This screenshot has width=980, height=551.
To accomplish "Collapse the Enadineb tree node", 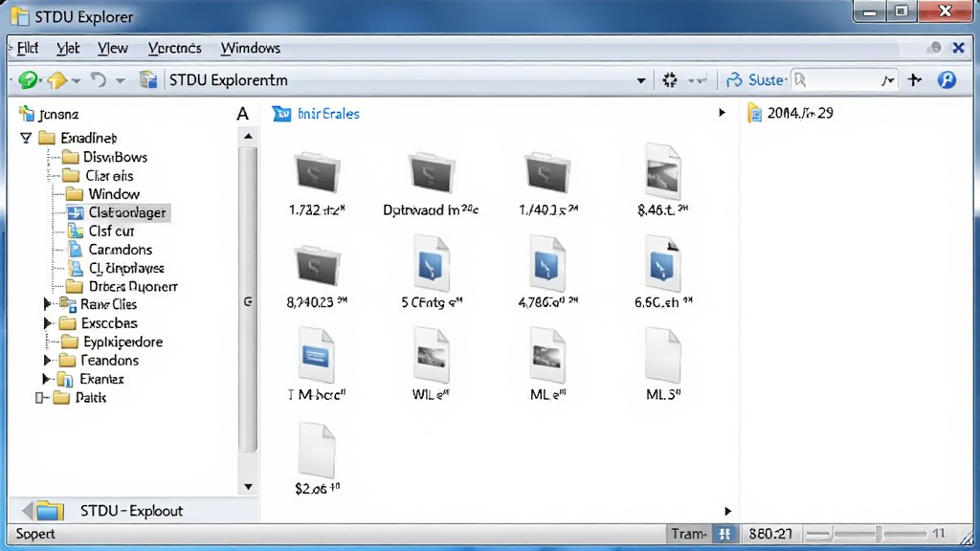I will click(26, 138).
